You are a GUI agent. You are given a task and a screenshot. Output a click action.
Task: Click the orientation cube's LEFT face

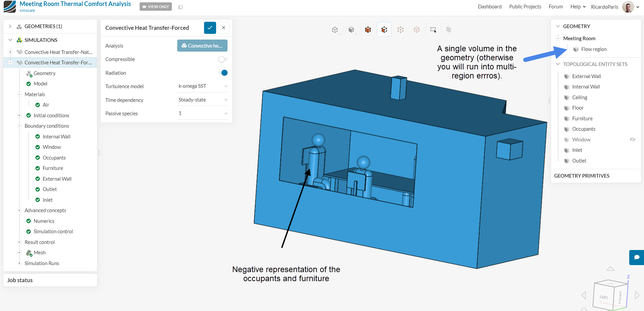(603, 297)
